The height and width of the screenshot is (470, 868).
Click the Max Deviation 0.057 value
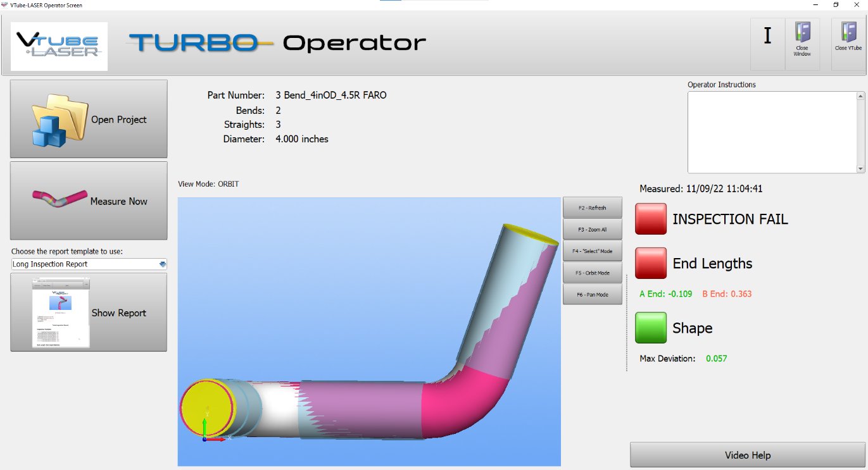[717, 359]
